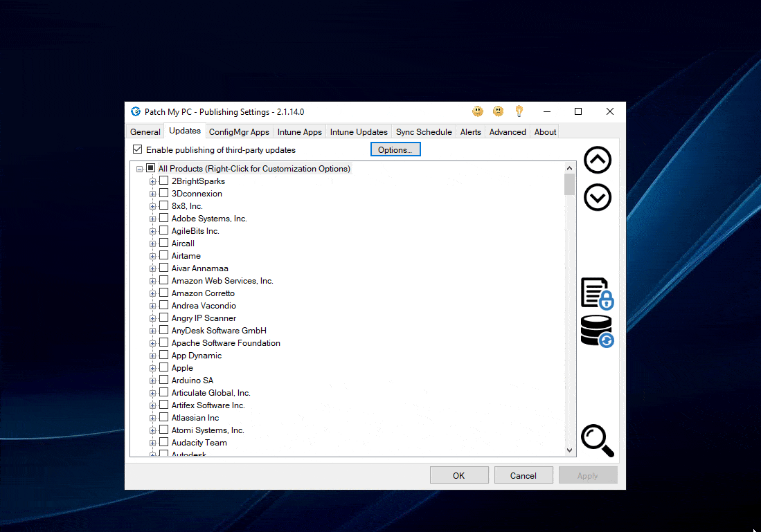Select the Articulate Global, Inc. item
This screenshot has height=532, width=761.
[x=211, y=393]
